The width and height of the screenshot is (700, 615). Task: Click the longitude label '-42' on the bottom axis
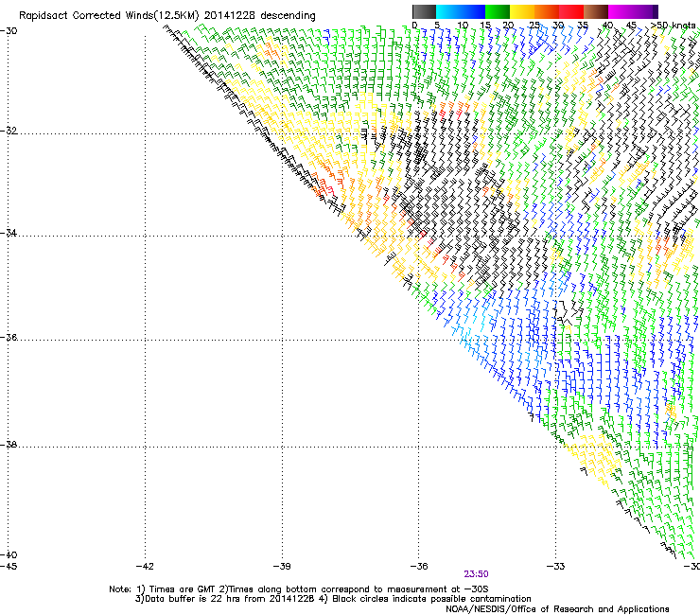tap(145, 567)
